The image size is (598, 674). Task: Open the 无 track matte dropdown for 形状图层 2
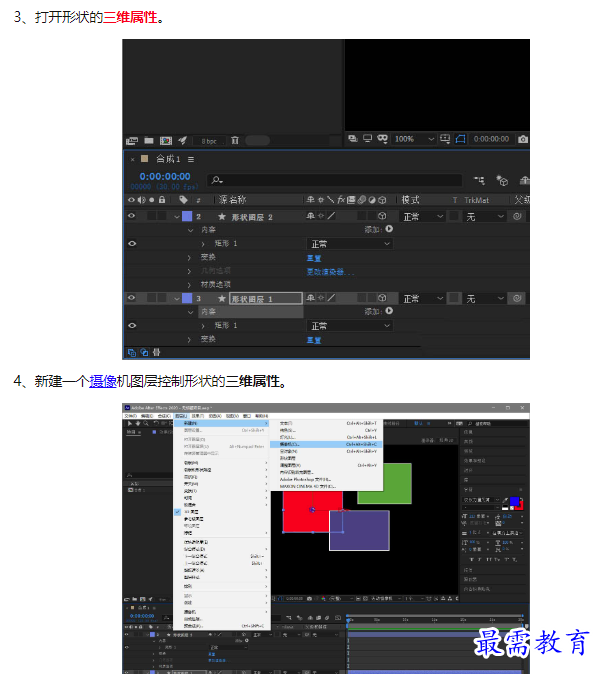tap(485, 217)
